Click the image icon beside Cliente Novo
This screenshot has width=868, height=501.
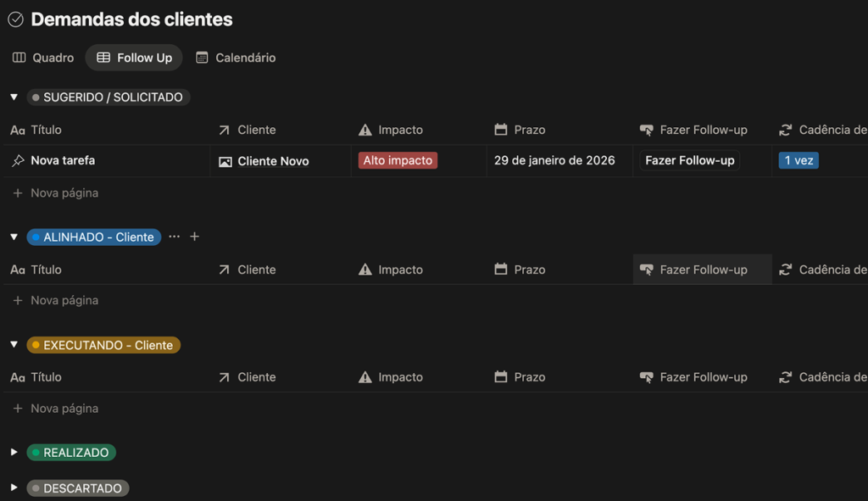pos(225,162)
